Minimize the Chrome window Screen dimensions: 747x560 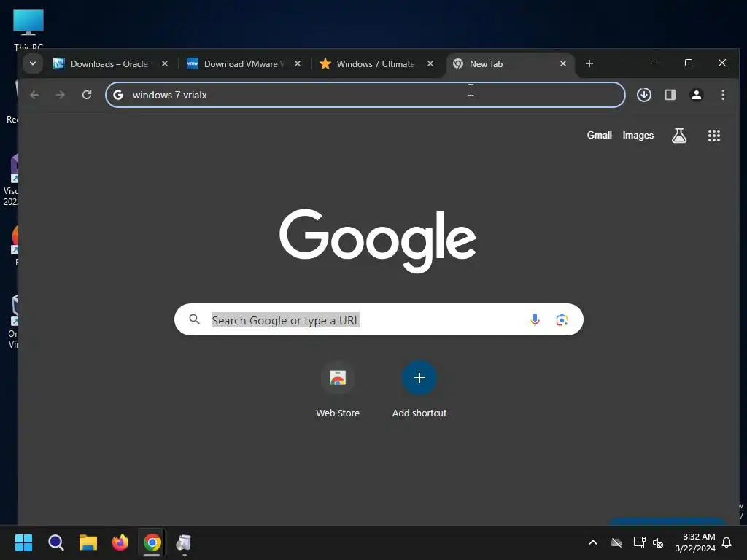[x=655, y=63]
